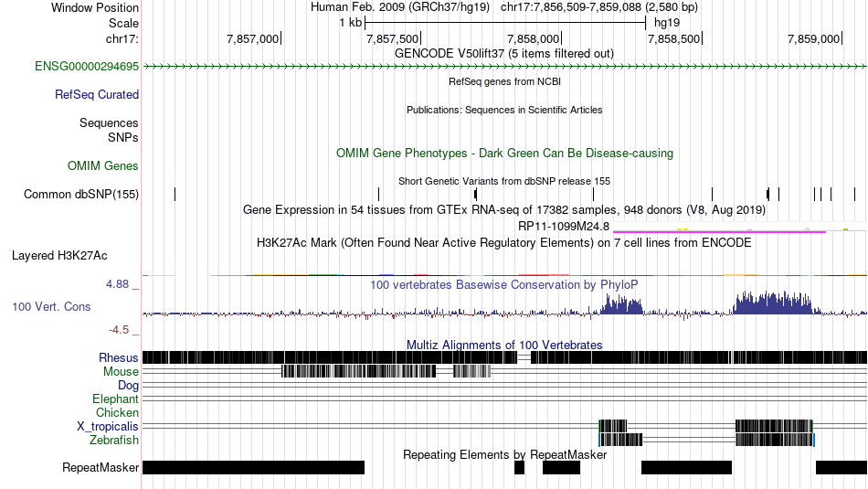The image size is (868, 489).
Task: Select the Elephant alignment row label
Action: 115,399
